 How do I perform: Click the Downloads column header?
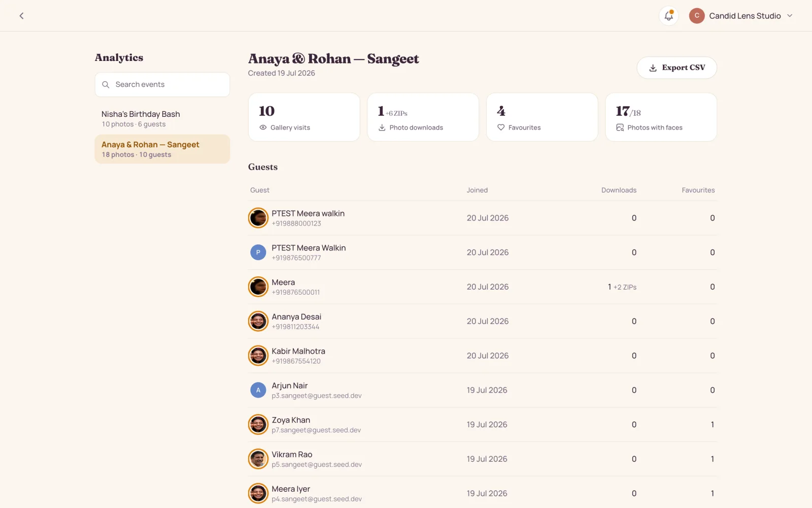619,190
